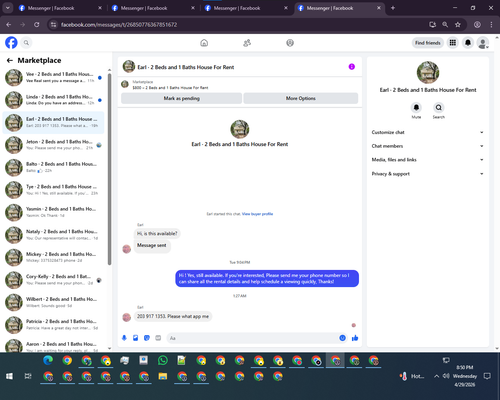
Task: Go back from Marketplace with arrow
Action: (x=10, y=60)
